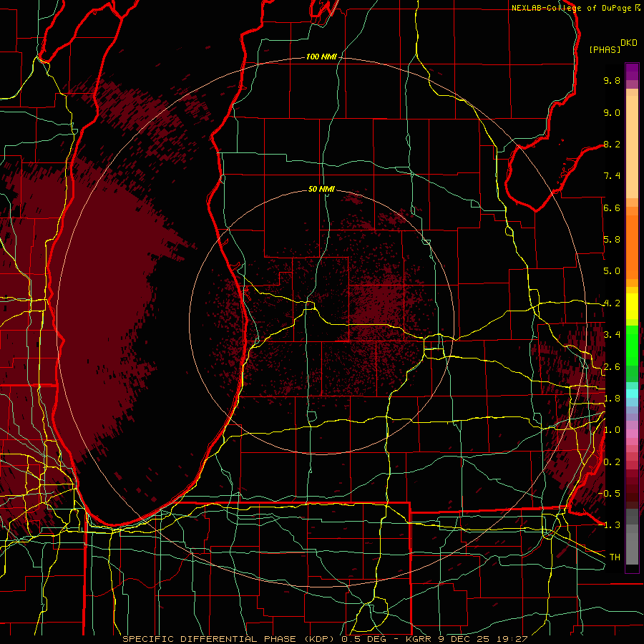
Task: Pick the pink segment of the color bar
Action: coord(632,434)
